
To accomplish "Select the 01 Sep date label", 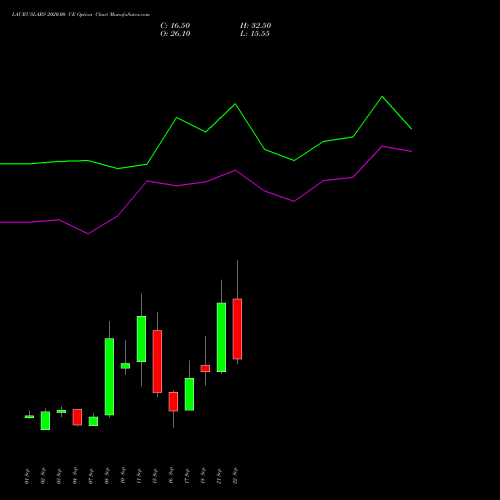I will [x=27, y=476].
